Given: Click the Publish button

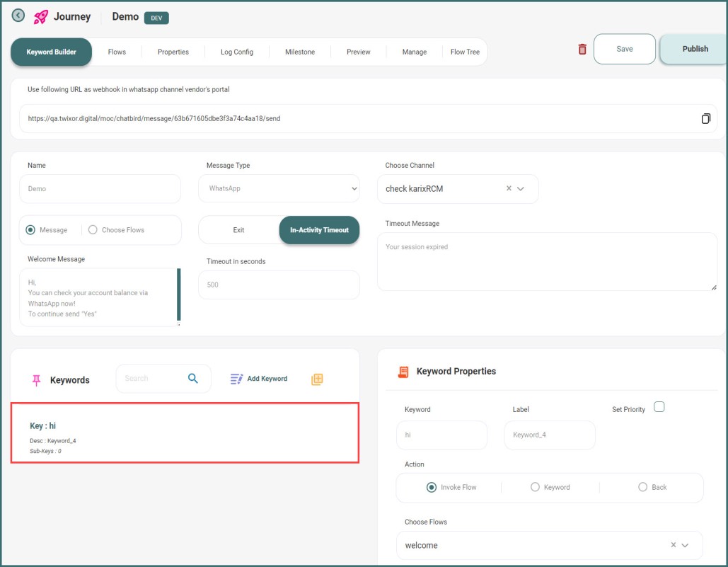Looking at the screenshot, I should tap(694, 49).
